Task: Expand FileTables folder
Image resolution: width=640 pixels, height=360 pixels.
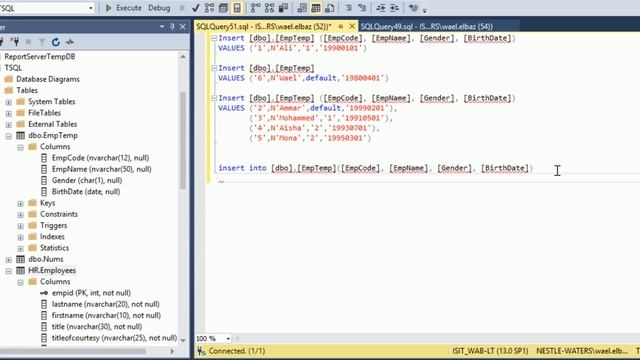Action: pyautogui.click(x=9, y=113)
